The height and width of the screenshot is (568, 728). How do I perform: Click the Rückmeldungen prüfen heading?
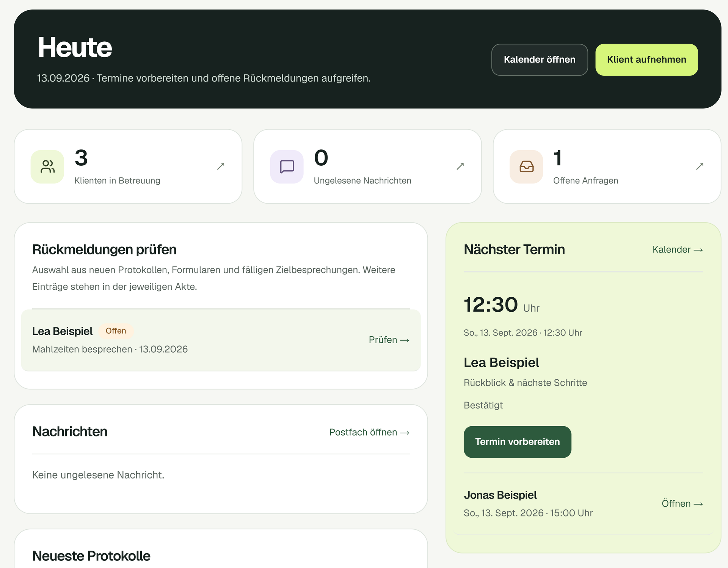(104, 249)
